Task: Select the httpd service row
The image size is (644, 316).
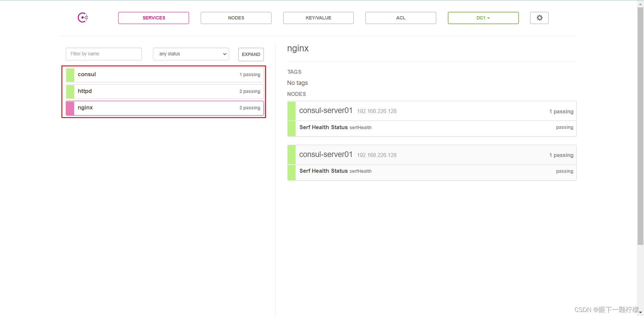Action: (165, 92)
